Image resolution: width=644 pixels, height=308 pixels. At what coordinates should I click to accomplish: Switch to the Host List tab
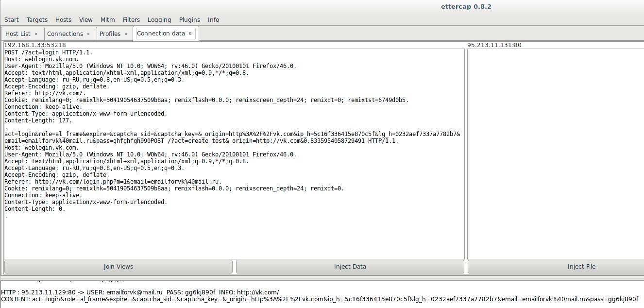[18, 34]
